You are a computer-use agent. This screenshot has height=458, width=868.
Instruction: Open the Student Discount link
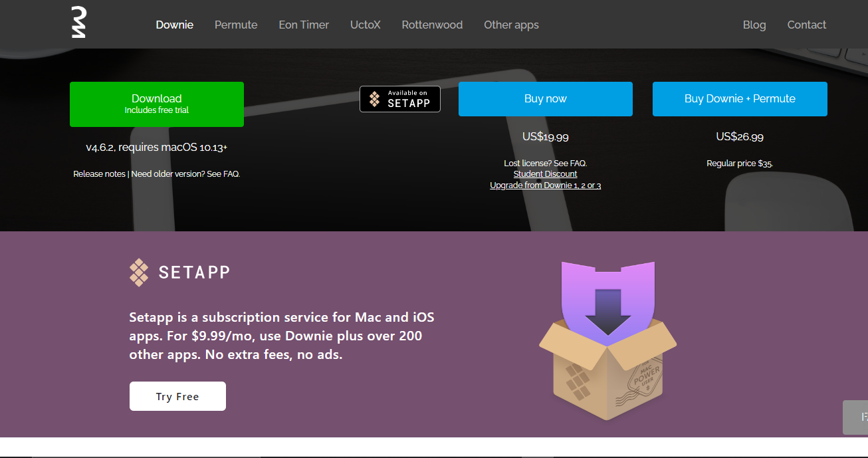546,174
